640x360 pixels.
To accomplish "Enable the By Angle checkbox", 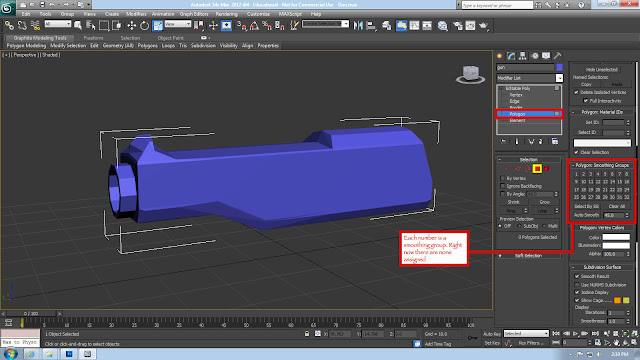I will click(502, 194).
